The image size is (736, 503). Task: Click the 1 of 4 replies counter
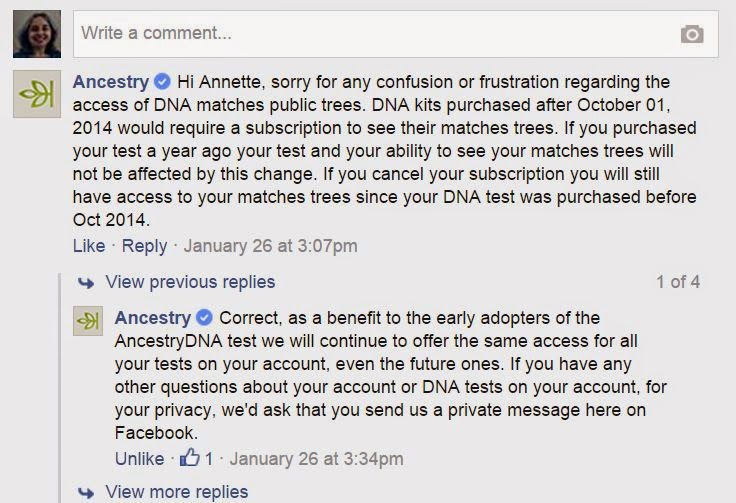(677, 282)
